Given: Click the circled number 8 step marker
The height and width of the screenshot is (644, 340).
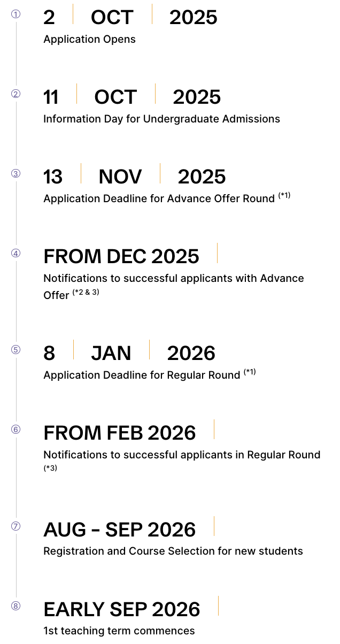Looking at the screenshot, I should pos(16,605).
